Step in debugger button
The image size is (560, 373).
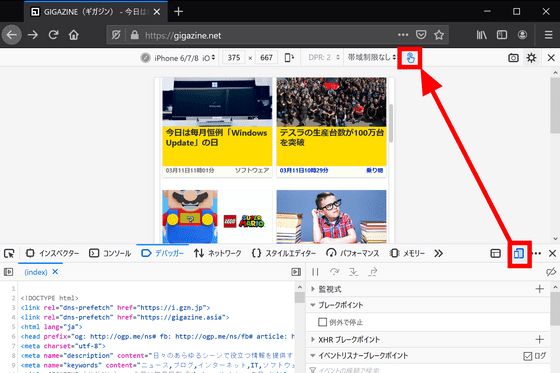tap(354, 272)
